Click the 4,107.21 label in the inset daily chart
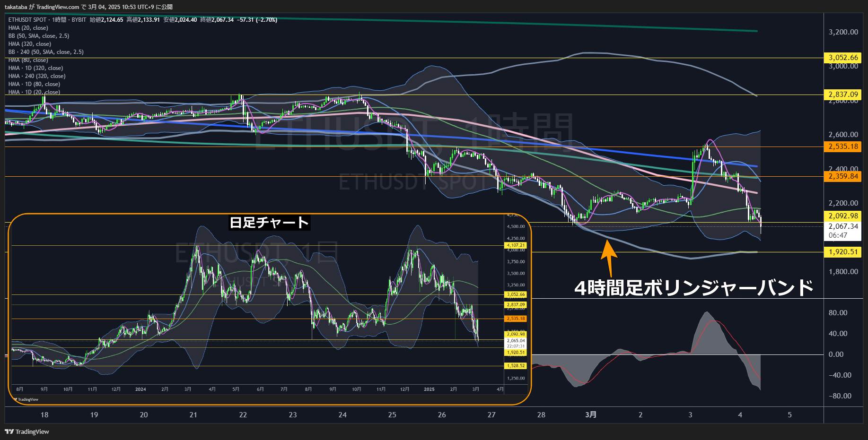Viewport: 868px width, 440px height. (516, 245)
